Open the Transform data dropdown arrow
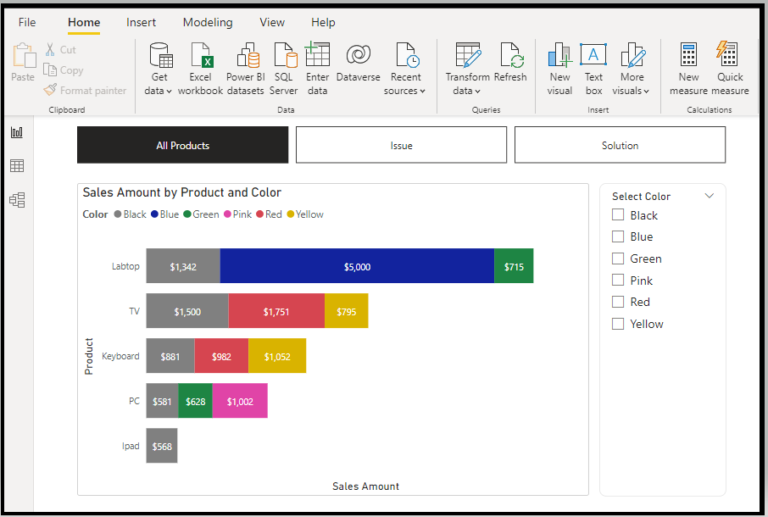The width and height of the screenshot is (768, 517). coord(478,92)
